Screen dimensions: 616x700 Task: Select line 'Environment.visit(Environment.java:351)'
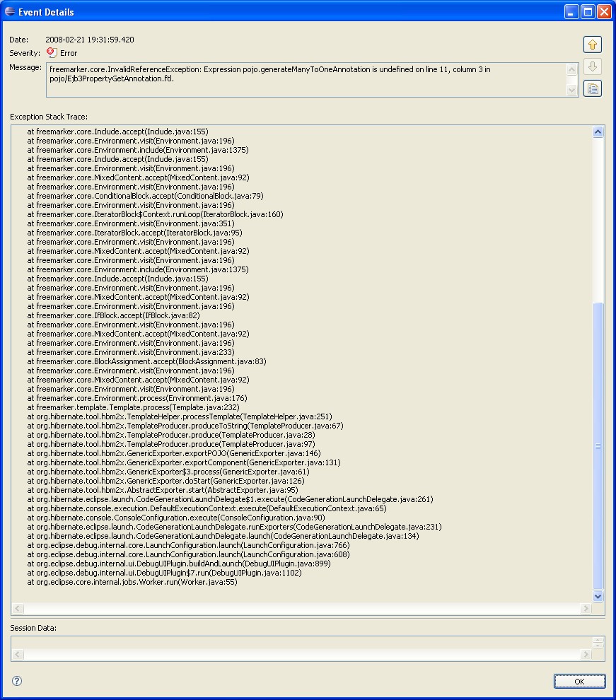pos(131,223)
